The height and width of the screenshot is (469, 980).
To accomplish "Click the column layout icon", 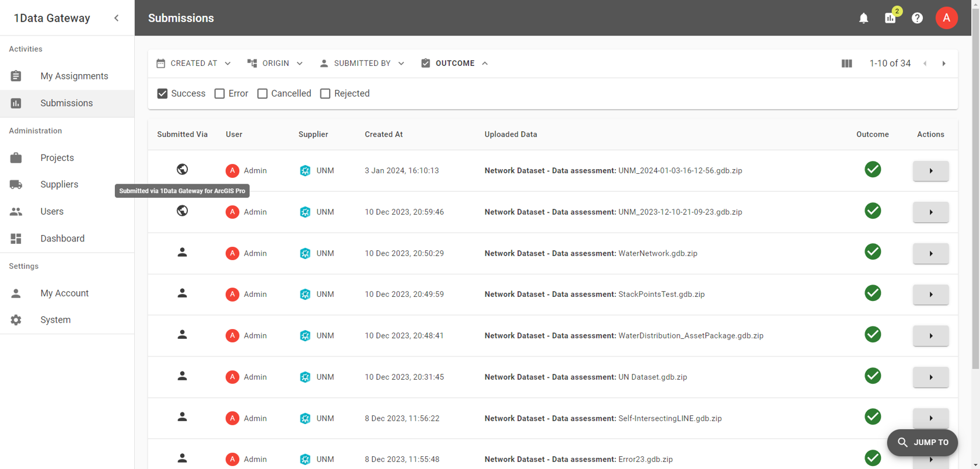I will [x=846, y=64].
